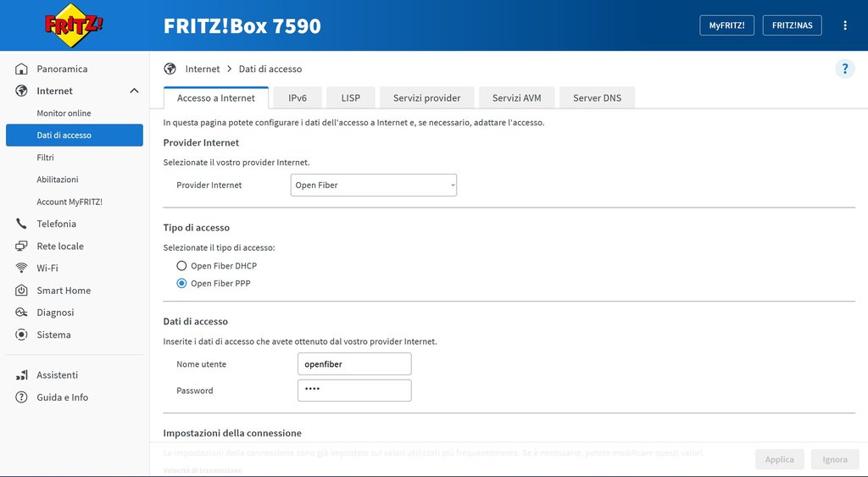Select Open Fiber PPP access type
The width and height of the screenshot is (868, 477).
[x=181, y=283]
